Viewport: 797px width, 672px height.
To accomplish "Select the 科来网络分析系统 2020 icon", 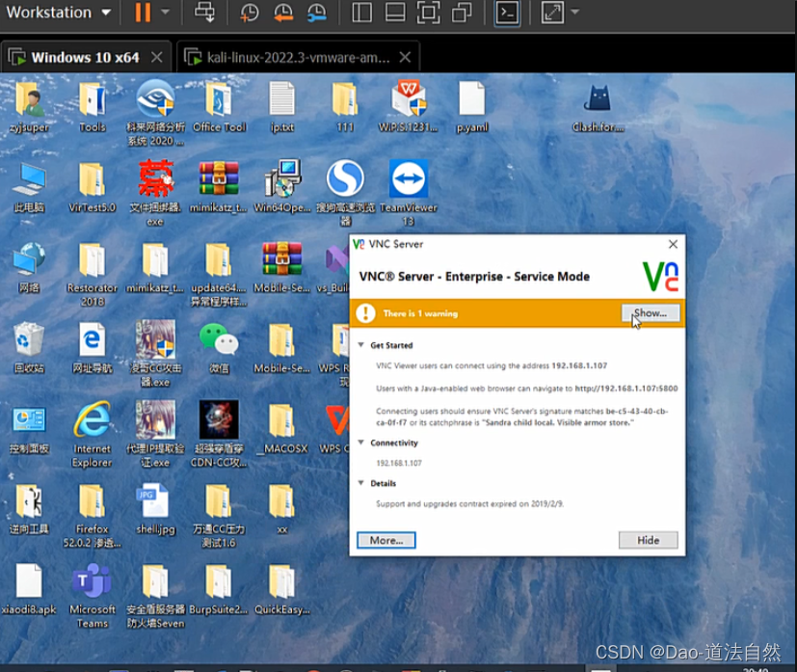I will tap(155, 113).
